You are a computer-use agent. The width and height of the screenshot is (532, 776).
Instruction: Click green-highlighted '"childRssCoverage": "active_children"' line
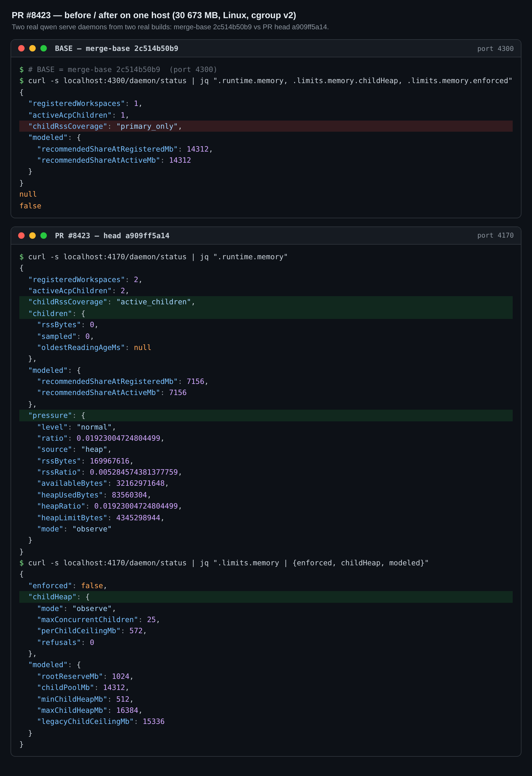point(266,302)
